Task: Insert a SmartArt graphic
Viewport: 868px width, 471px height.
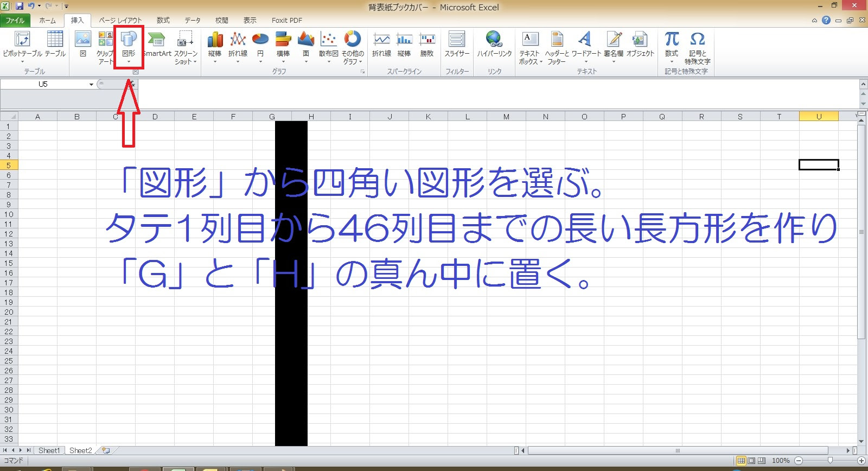Action: pos(157,44)
